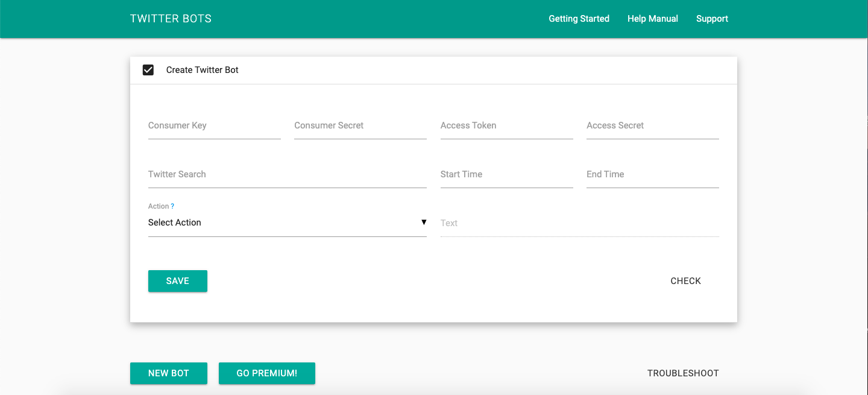The image size is (868, 395).
Task: Open Getting Started in the top navigation
Action: (x=579, y=19)
